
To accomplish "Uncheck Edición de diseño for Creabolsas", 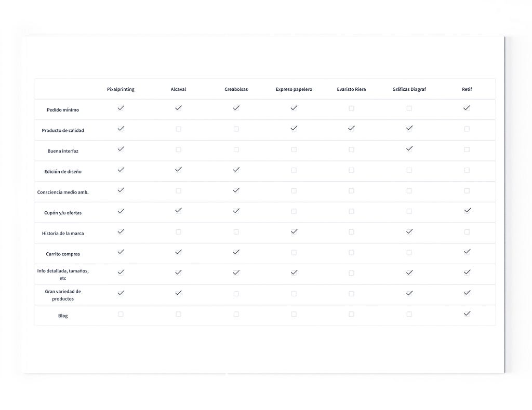I will (x=236, y=170).
